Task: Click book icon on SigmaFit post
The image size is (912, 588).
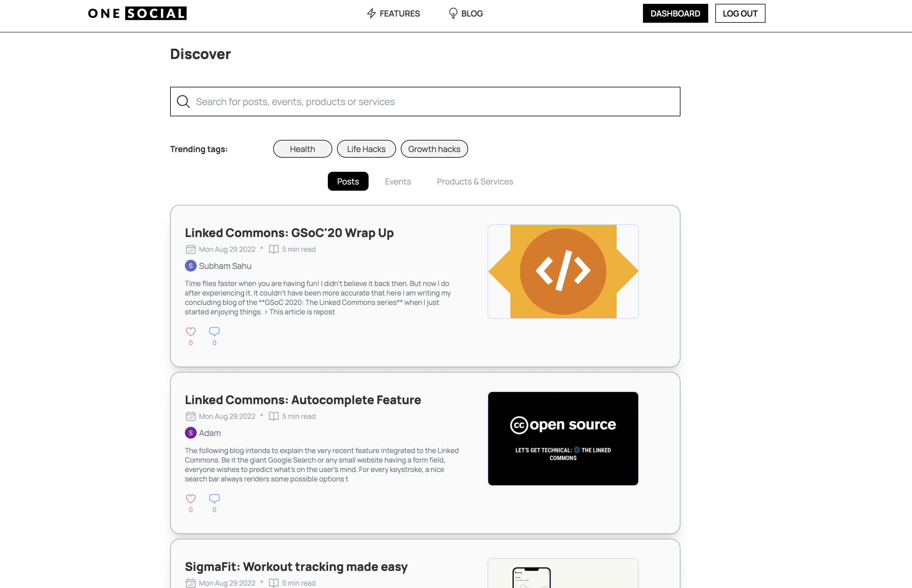Action: pyautogui.click(x=273, y=583)
